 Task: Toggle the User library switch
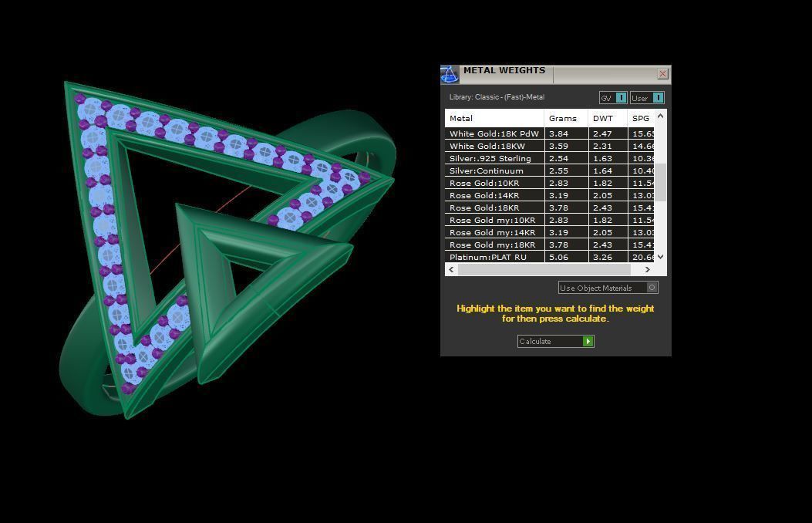[657, 98]
